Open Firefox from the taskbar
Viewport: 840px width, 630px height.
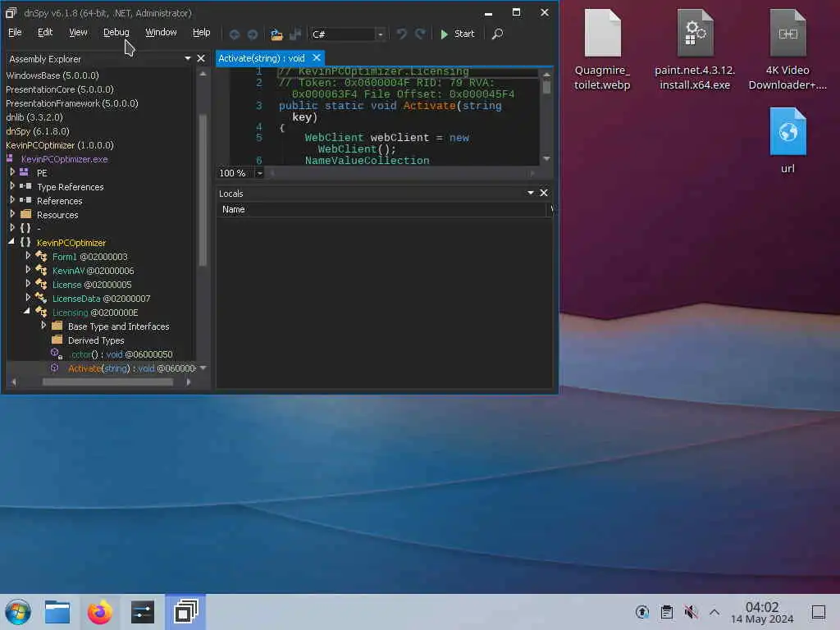tap(99, 612)
